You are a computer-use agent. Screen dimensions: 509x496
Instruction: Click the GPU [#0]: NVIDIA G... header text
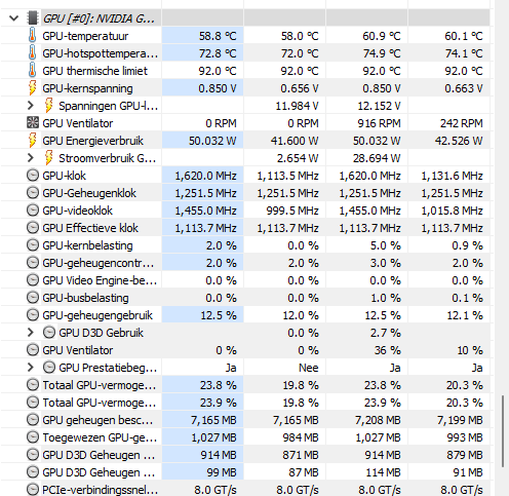(99, 19)
